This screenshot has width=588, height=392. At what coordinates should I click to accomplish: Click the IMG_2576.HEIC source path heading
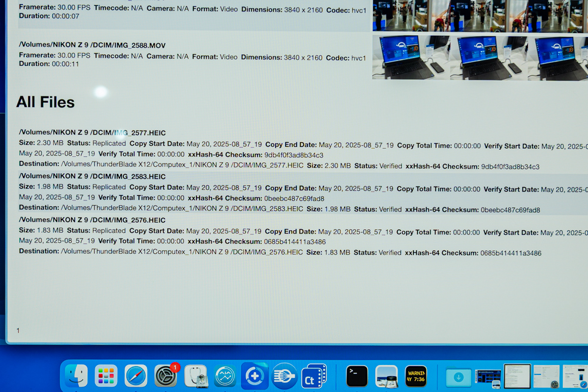tap(92, 220)
